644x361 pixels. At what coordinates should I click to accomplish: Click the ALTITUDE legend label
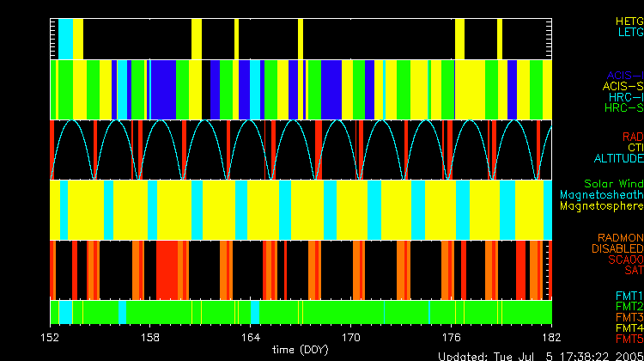pos(617,159)
